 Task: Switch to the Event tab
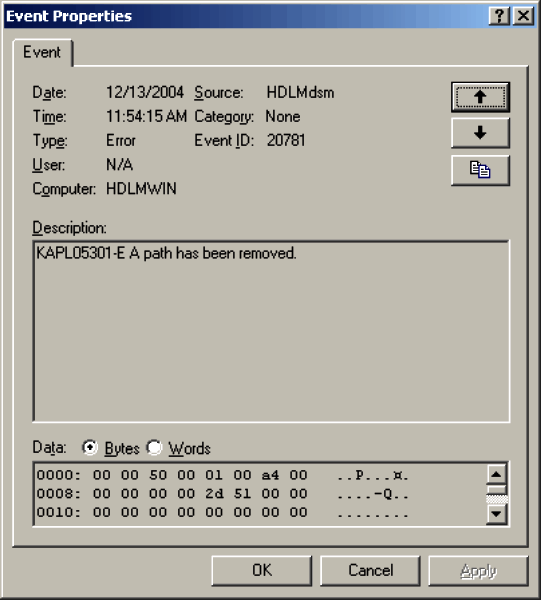click(42, 52)
